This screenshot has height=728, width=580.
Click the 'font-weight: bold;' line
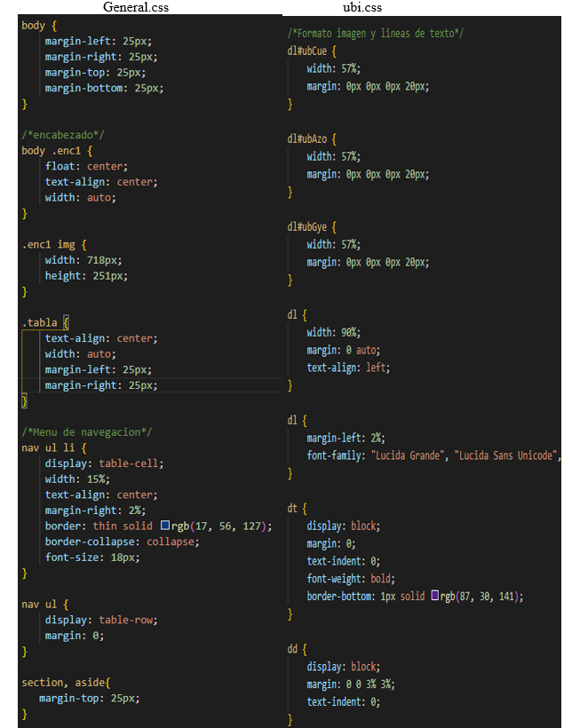click(x=351, y=579)
